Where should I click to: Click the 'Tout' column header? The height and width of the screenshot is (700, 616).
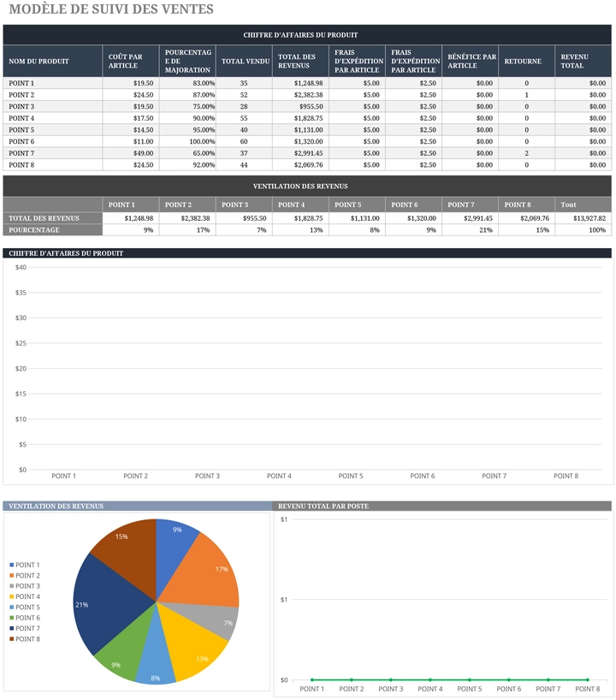click(x=583, y=205)
